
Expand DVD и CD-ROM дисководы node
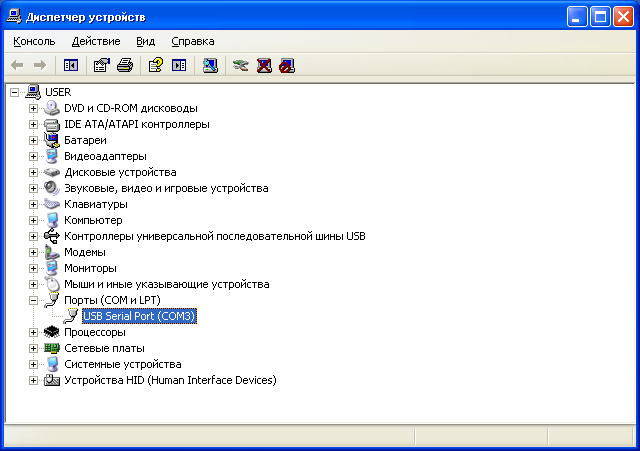(x=33, y=108)
